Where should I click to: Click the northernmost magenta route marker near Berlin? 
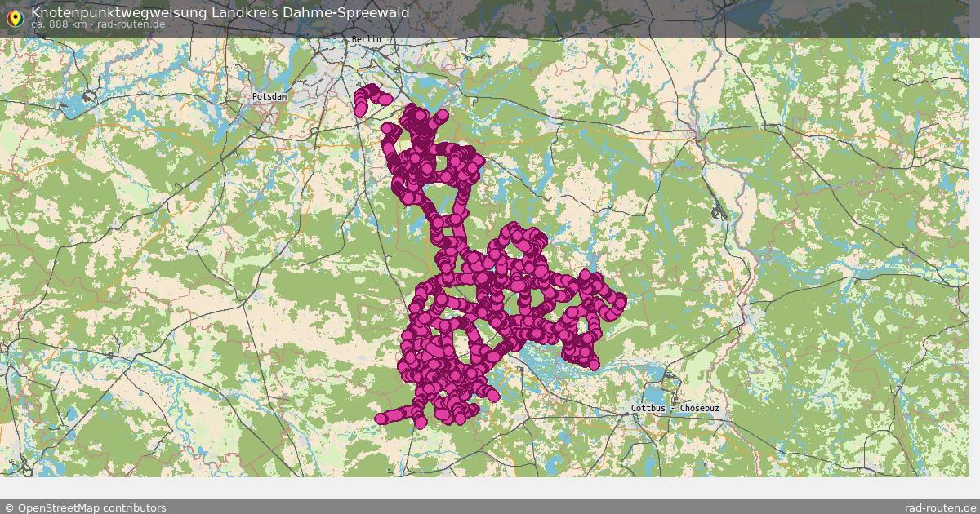click(372, 89)
